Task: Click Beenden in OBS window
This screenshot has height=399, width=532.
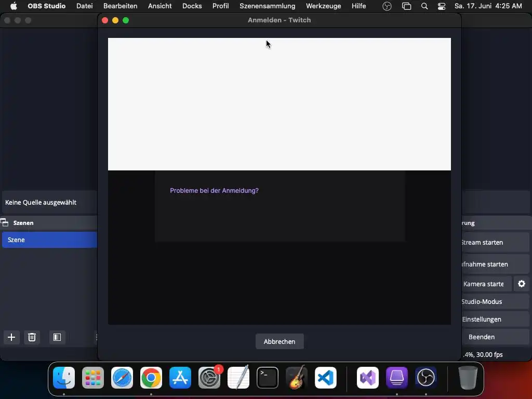Action: (495, 337)
